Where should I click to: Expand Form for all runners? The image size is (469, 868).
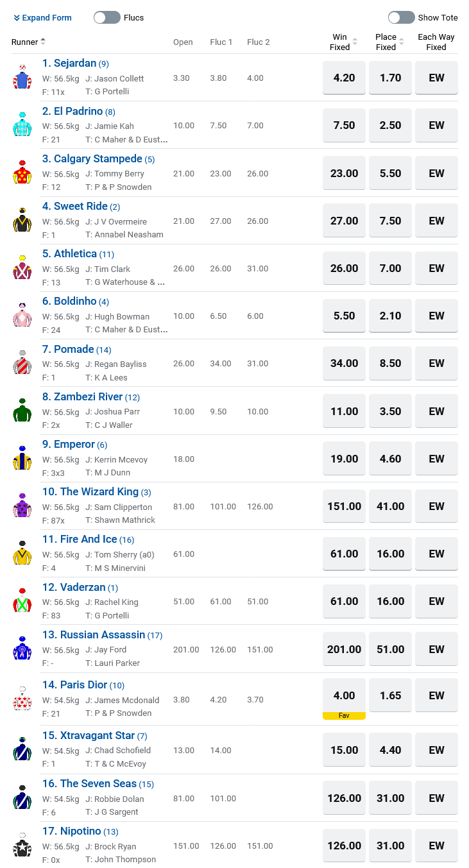coord(42,17)
